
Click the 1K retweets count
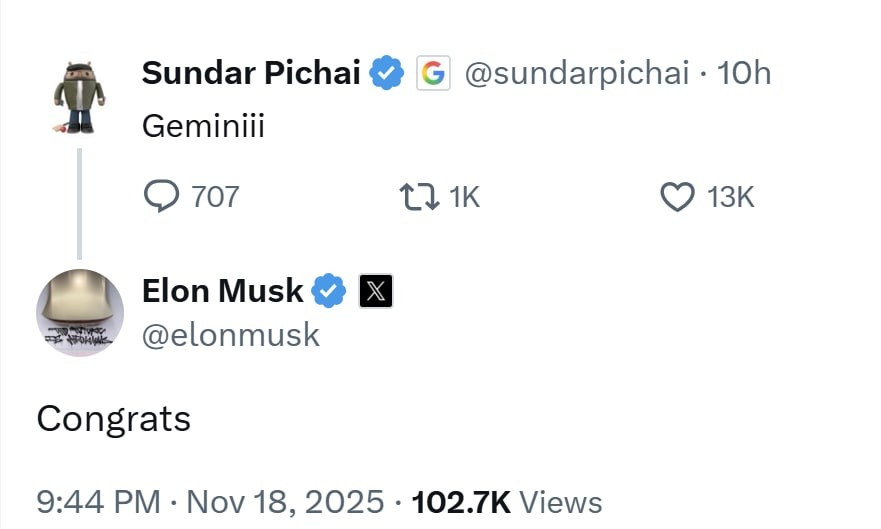tap(465, 197)
